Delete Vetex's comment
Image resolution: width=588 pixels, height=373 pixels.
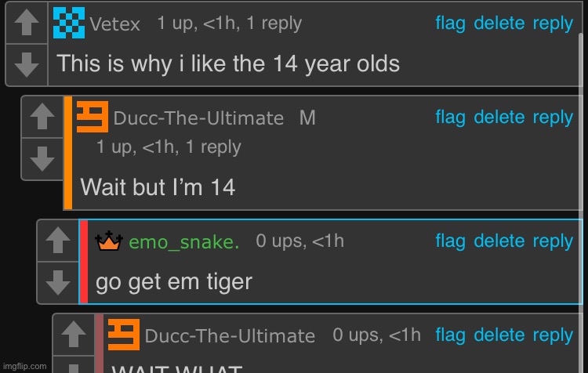coord(499,24)
